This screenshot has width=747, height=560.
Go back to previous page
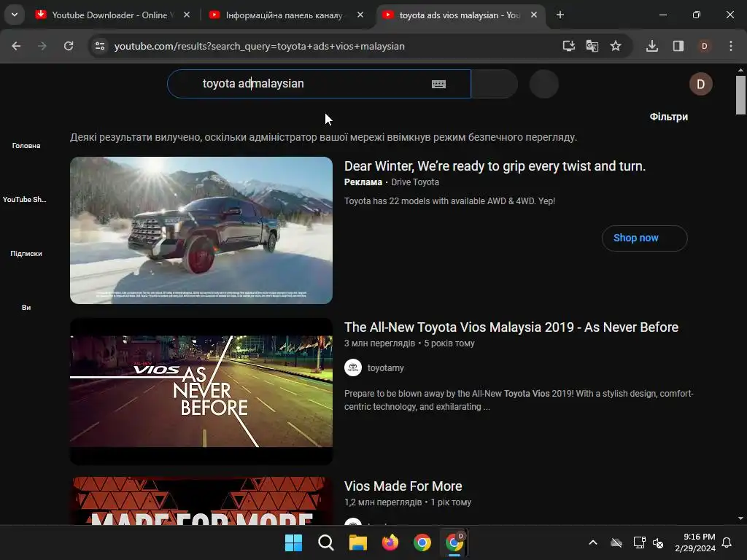click(x=16, y=46)
